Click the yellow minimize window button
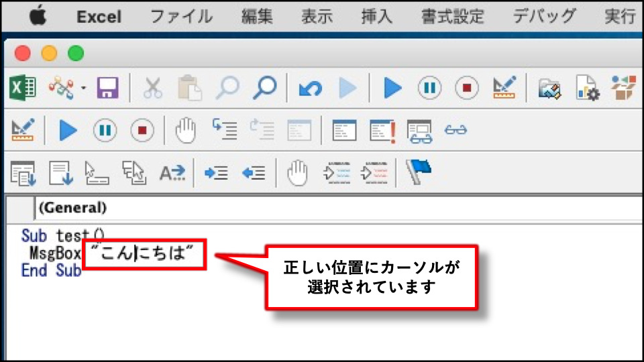 coord(49,54)
